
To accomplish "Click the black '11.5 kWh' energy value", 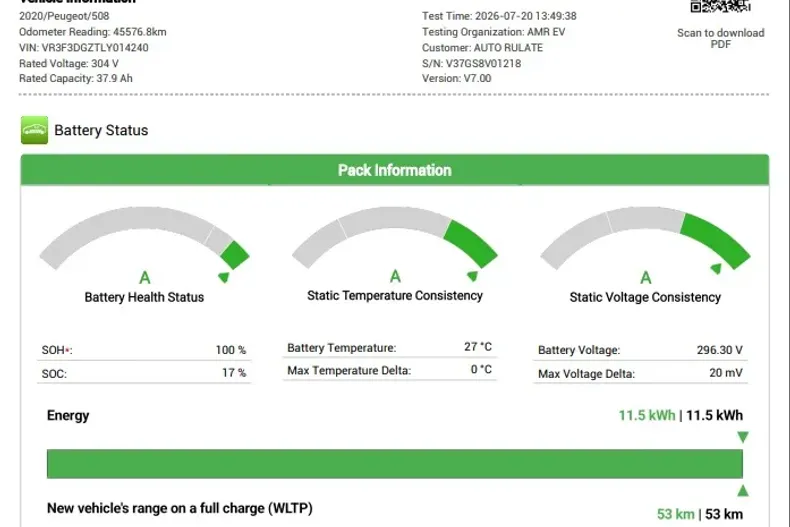I will [714, 416].
